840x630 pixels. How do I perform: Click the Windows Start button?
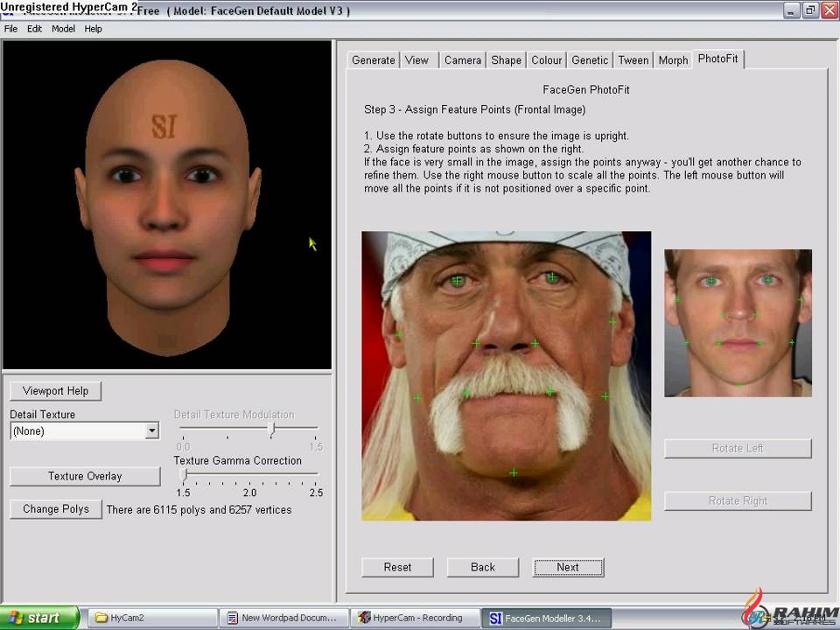click(39, 618)
